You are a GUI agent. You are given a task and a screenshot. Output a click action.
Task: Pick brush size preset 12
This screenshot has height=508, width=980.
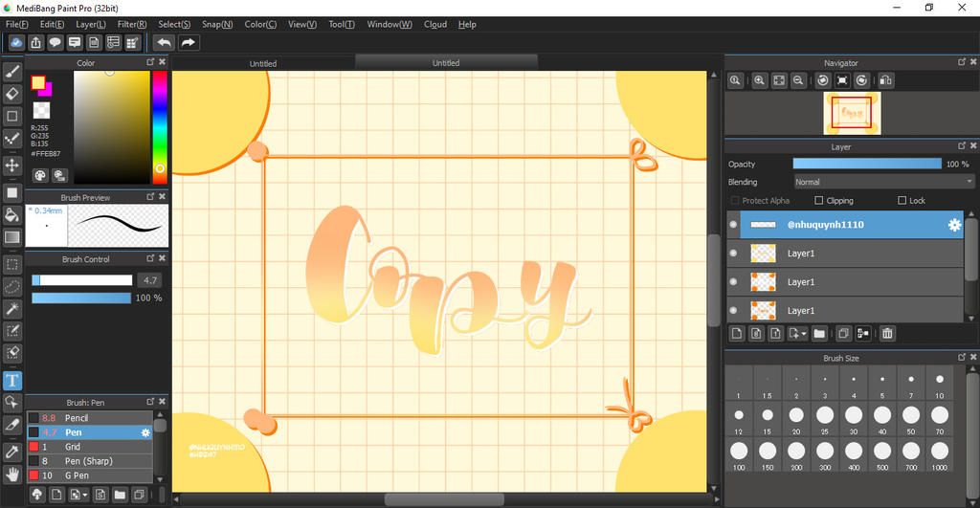pos(739,419)
